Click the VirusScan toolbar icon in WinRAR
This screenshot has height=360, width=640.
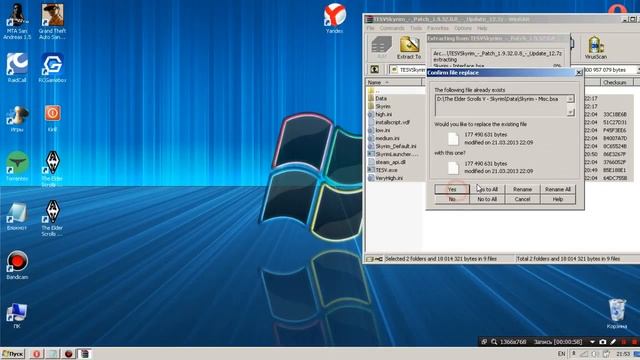(596, 48)
